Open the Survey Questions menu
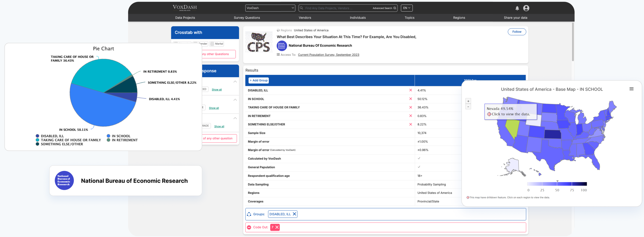The width and height of the screenshot is (644, 237). [x=247, y=18]
